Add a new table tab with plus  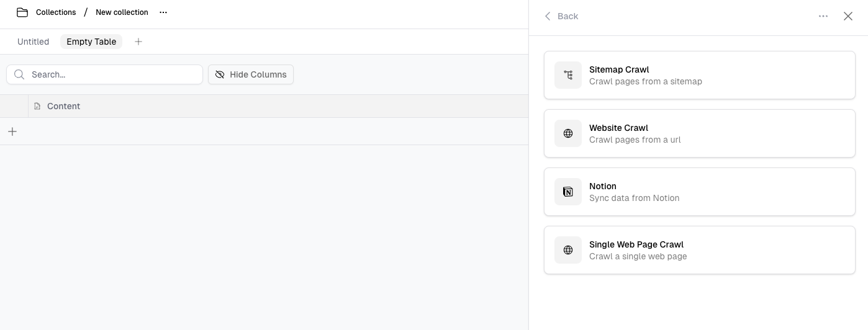pyautogui.click(x=138, y=42)
